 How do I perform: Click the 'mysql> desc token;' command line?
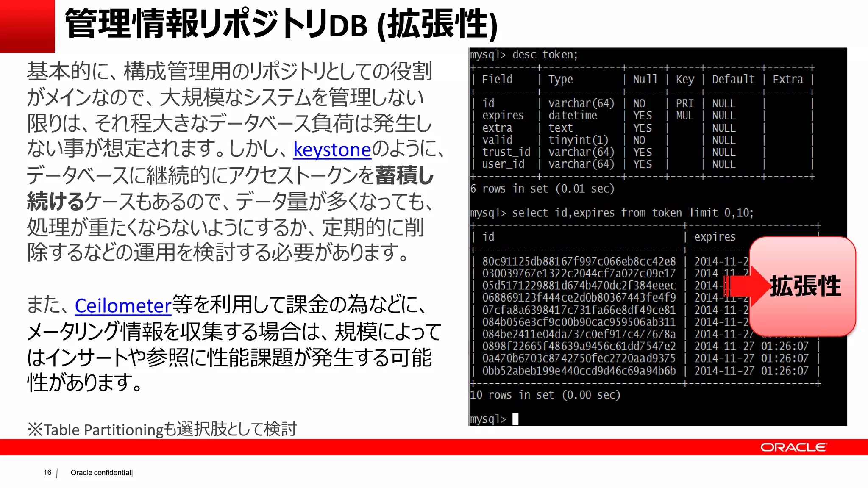pos(524,55)
